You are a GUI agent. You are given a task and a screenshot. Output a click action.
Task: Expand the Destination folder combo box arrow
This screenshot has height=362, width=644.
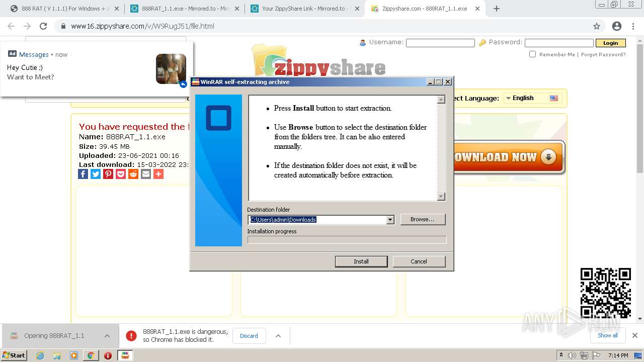point(390,220)
